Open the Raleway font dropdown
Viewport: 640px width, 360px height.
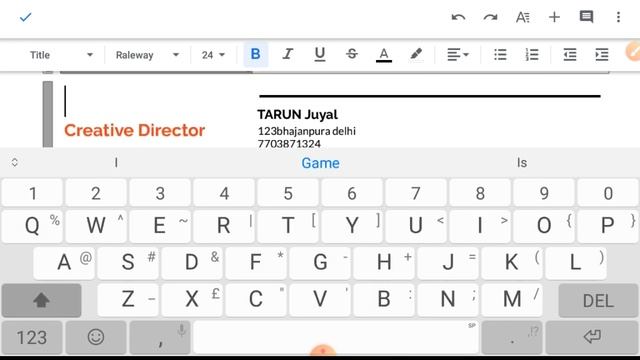coord(147,55)
